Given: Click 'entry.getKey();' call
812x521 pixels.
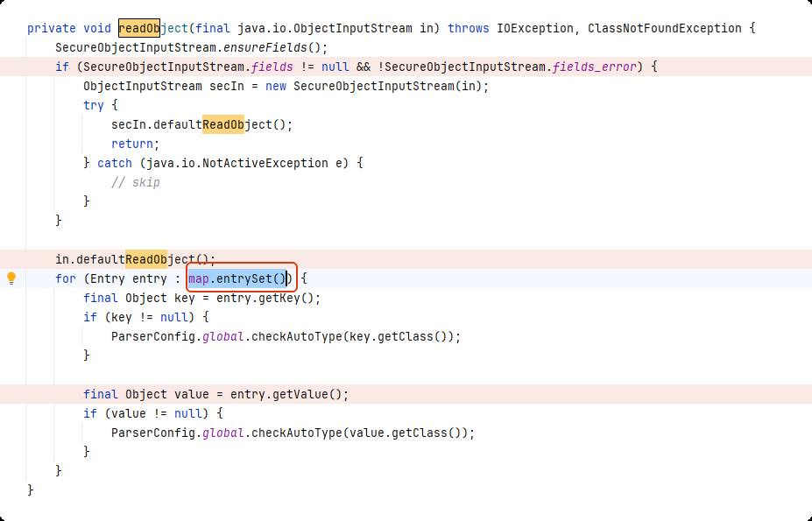Looking at the screenshot, I should (268, 299).
